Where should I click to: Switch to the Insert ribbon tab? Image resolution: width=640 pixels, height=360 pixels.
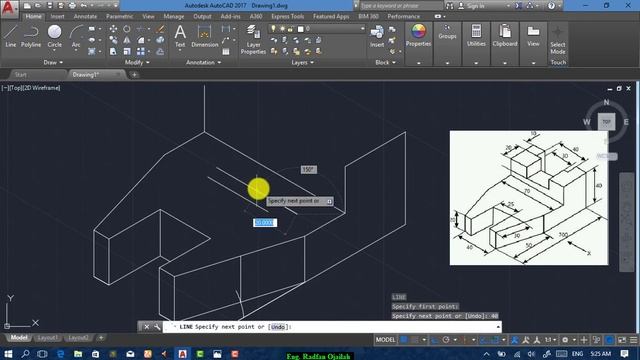57,16
